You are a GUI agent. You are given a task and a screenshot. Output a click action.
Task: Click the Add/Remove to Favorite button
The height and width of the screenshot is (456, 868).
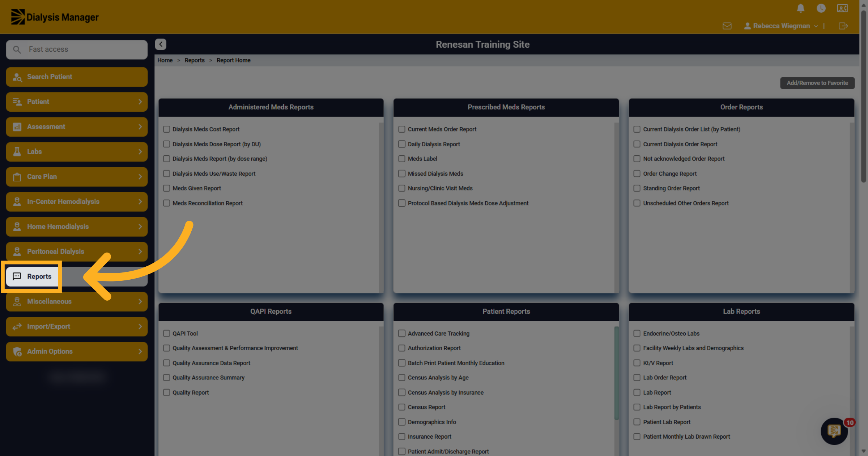817,83
